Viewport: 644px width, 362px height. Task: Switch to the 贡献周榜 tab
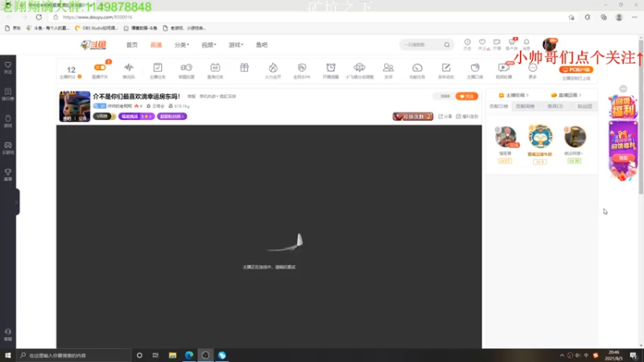525,106
